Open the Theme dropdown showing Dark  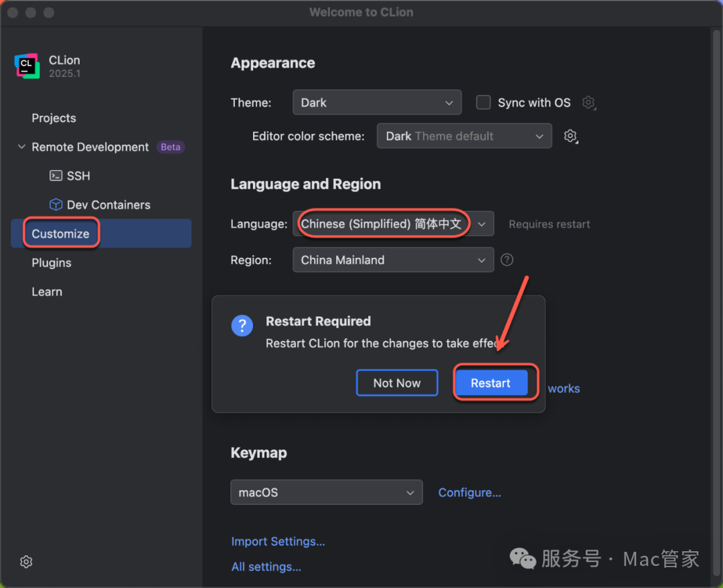coord(377,102)
